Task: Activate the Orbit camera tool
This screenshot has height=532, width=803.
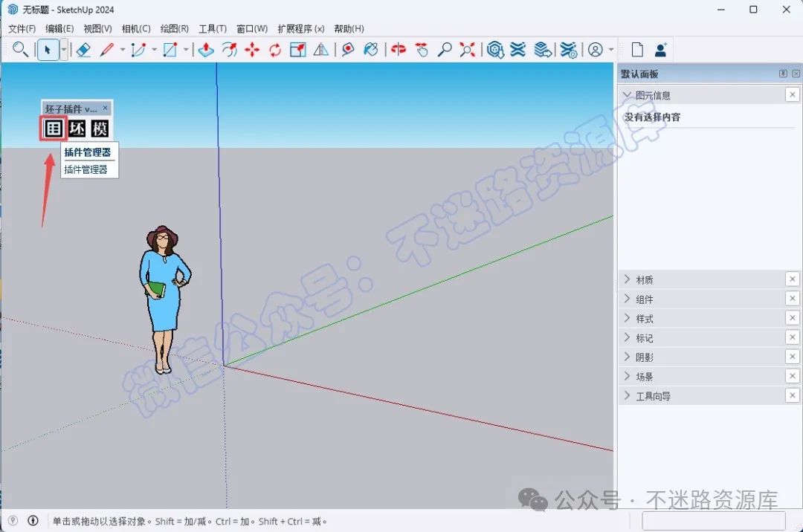Action: coord(399,50)
